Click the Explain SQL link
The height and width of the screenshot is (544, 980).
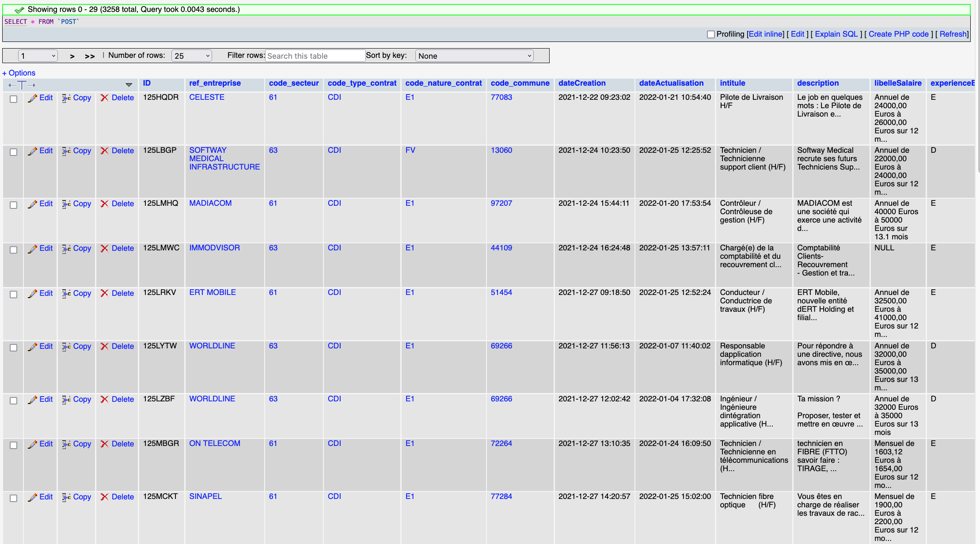pos(836,34)
